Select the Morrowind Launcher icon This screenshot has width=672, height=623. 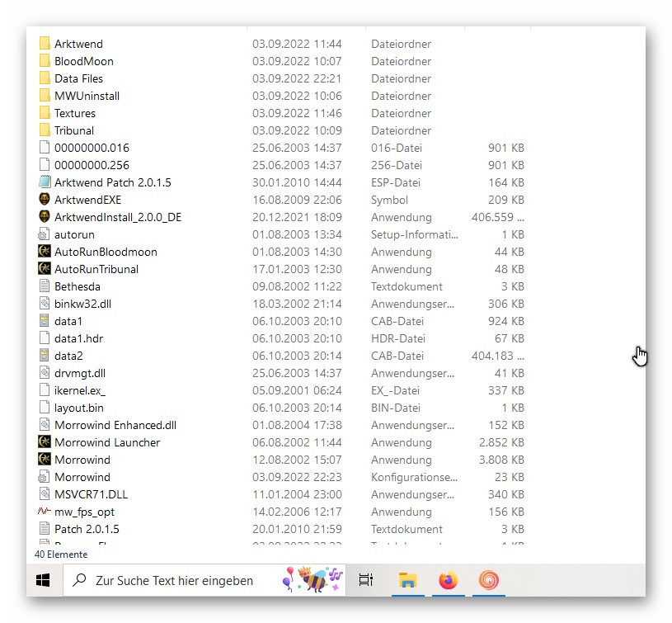45,442
